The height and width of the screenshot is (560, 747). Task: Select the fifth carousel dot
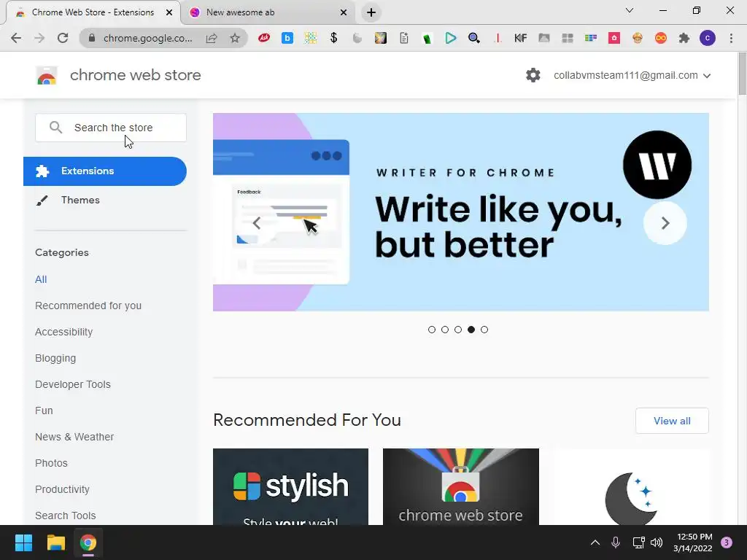coord(484,330)
